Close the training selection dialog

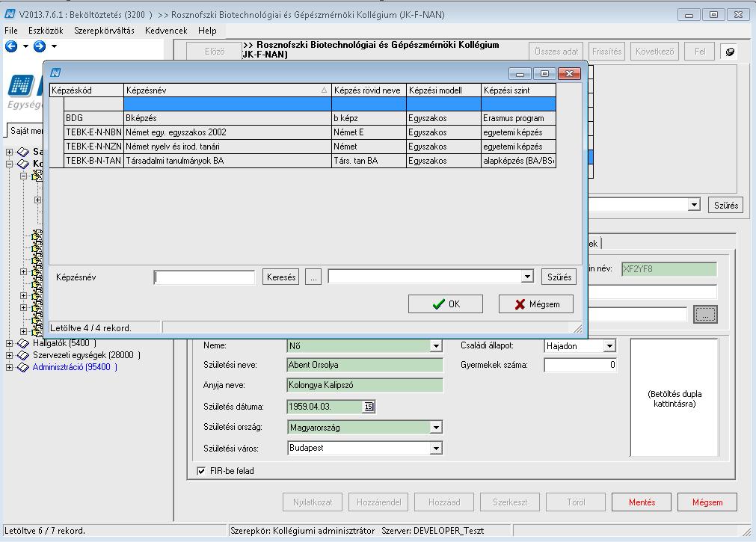tap(569, 74)
